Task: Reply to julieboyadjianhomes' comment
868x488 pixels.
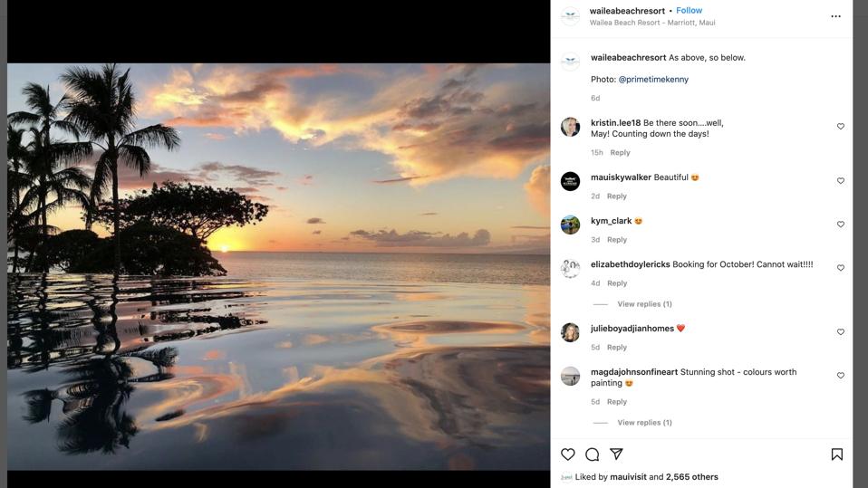Action: (617, 348)
